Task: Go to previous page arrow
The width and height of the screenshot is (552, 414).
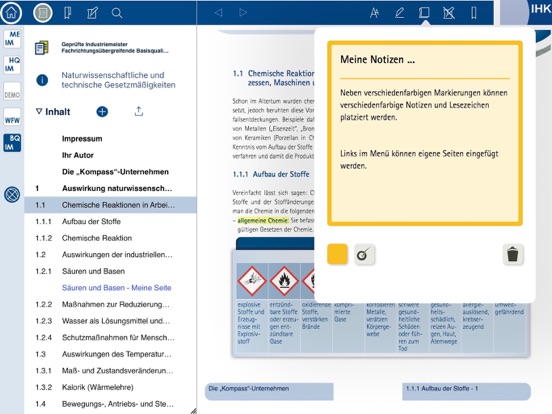Action: point(218,13)
